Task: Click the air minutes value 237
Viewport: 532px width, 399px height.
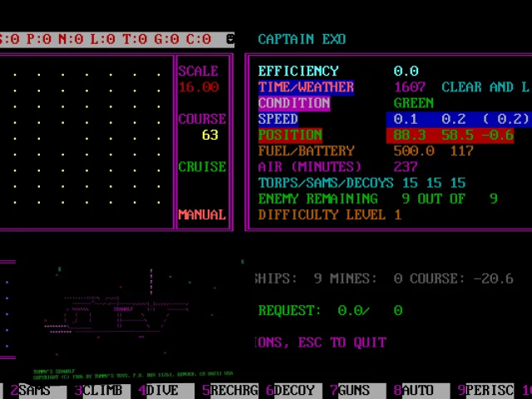Action: pyautogui.click(x=406, y=167)
